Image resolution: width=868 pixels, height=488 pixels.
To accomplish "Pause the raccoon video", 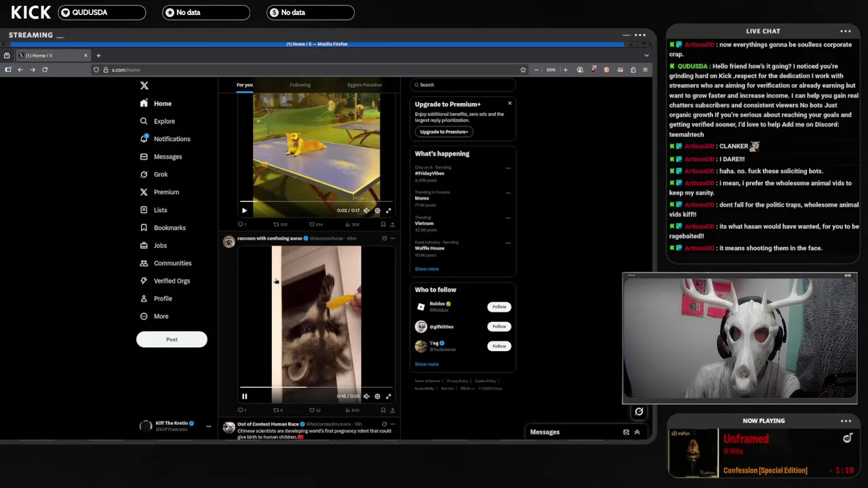I will (x=244, y=396).
